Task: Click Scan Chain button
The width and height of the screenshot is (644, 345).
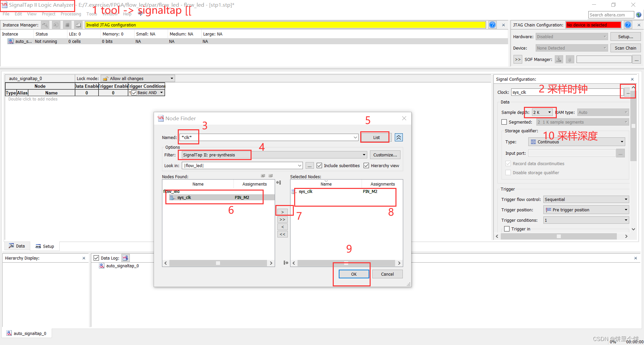Action: [625, 48]
